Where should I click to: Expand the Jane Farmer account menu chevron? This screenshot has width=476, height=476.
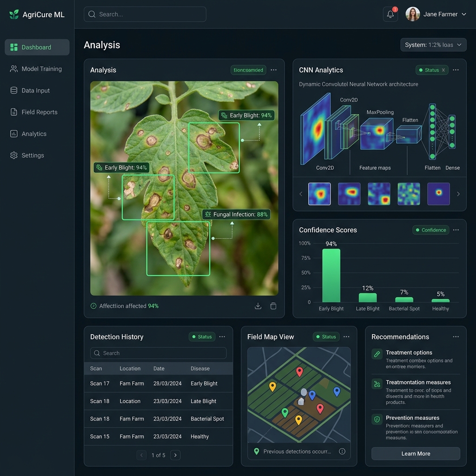click(463, 14)
